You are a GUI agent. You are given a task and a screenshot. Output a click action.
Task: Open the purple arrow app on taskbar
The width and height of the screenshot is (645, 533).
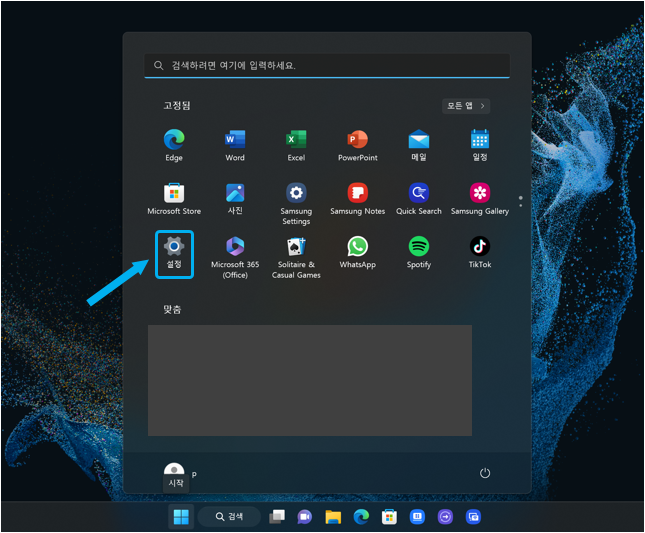445,517
